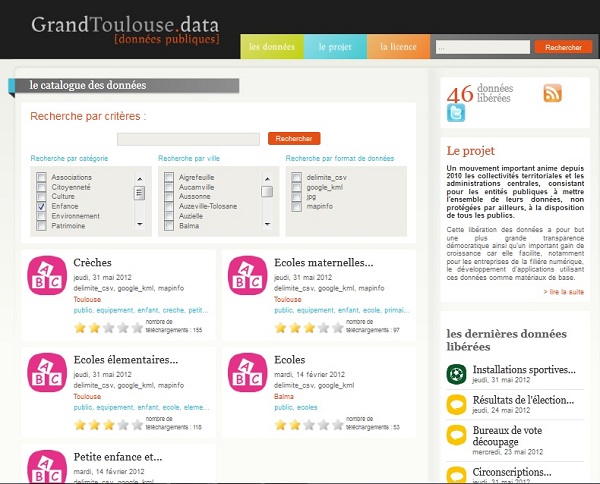Check the Citoyenneté category box
Image resolution: width=600 pixels, height=484 pixels.
click(x=41, y=187)
